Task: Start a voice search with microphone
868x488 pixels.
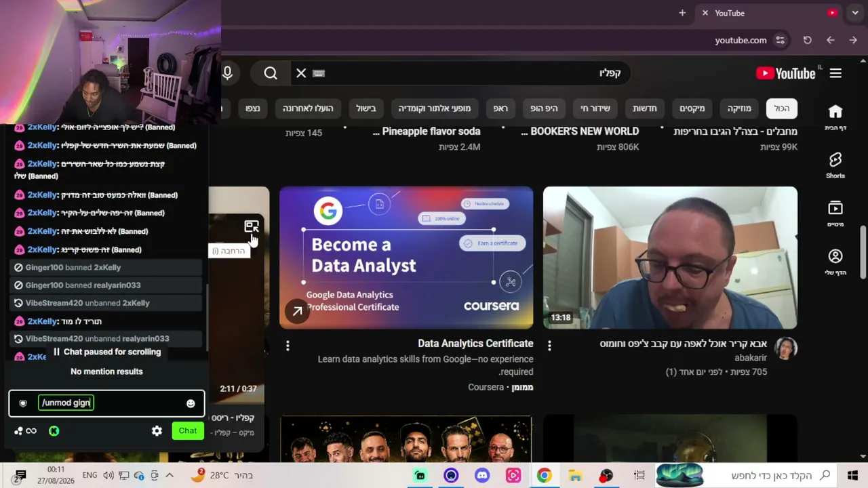Action: pyautogui.click(x=227, y=73)
